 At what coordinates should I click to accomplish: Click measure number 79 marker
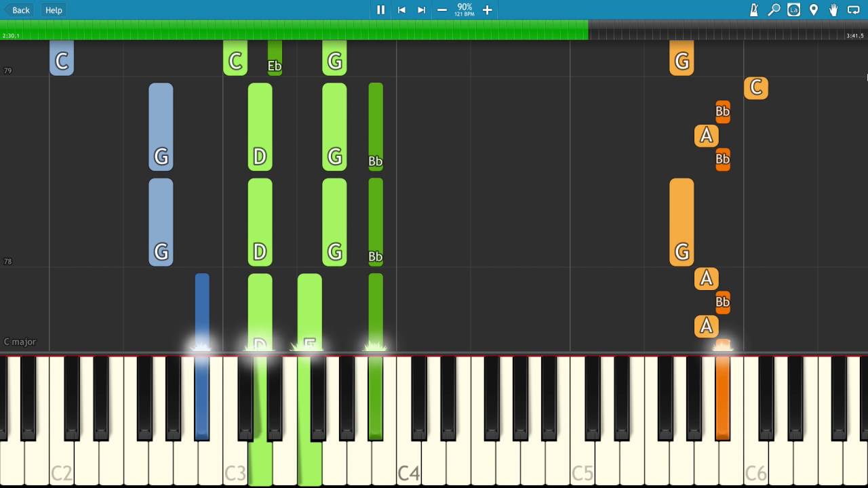click(7, 70)
